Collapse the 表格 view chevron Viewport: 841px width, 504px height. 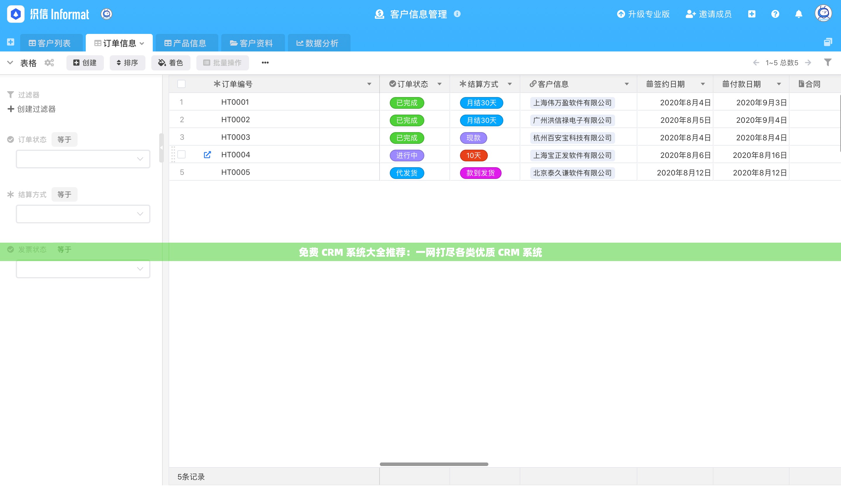(10, 63)
